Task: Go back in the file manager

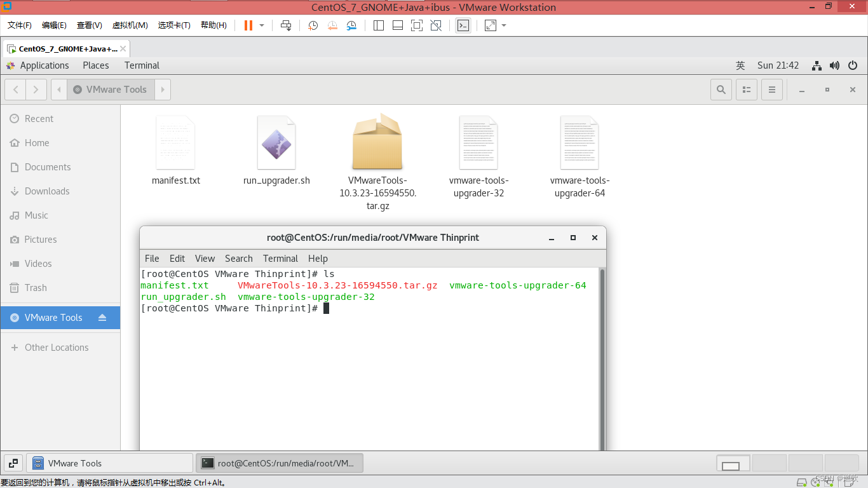Action: click(16, 90)
